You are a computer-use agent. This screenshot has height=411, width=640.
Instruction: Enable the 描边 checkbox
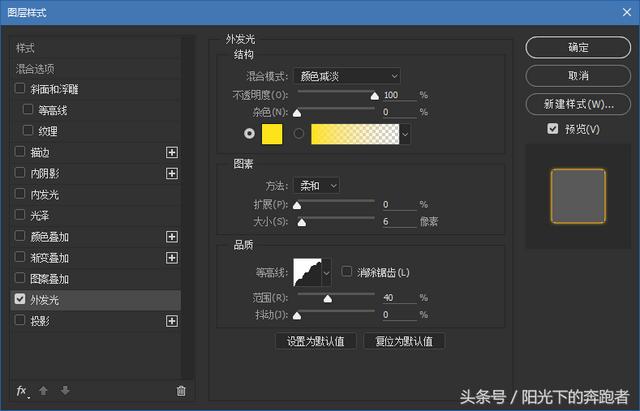(20, 151)
